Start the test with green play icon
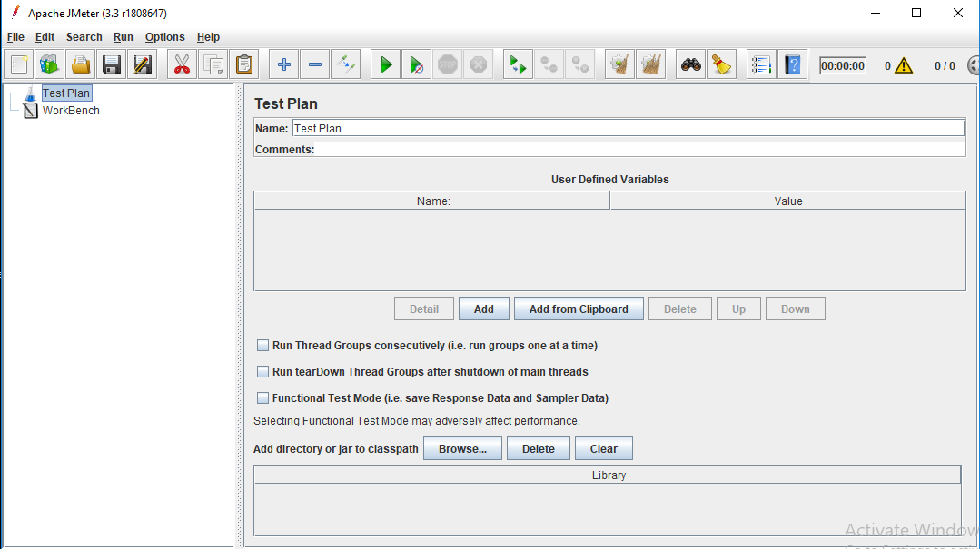The height and width of the screenshot is (549, 980). (386, 64)
